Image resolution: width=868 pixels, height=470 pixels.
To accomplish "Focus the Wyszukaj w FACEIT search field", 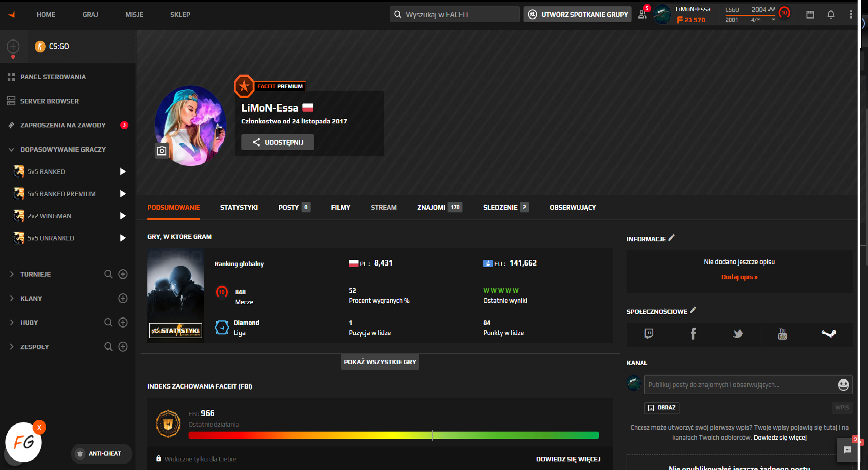I will pos(454,14).
